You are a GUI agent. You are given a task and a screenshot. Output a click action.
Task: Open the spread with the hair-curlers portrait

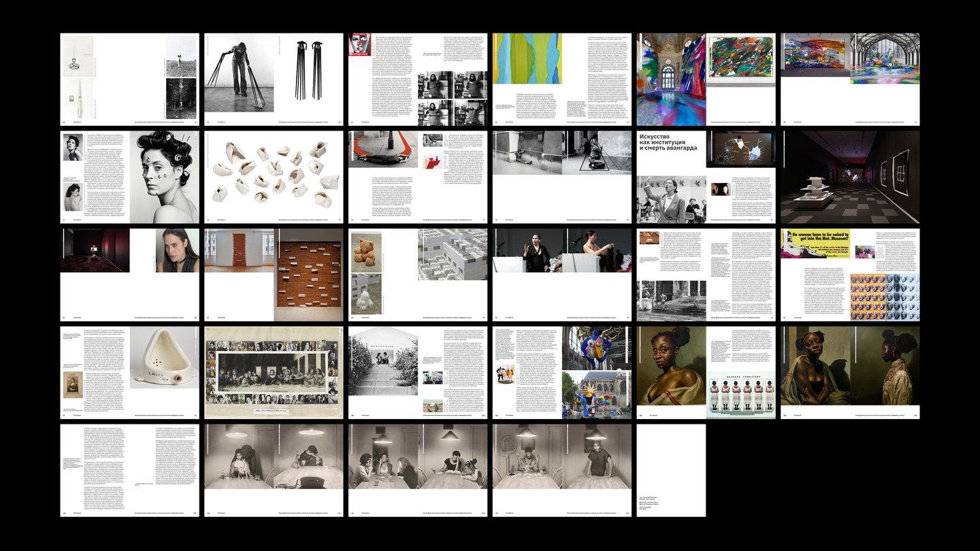tap(129, 177)
